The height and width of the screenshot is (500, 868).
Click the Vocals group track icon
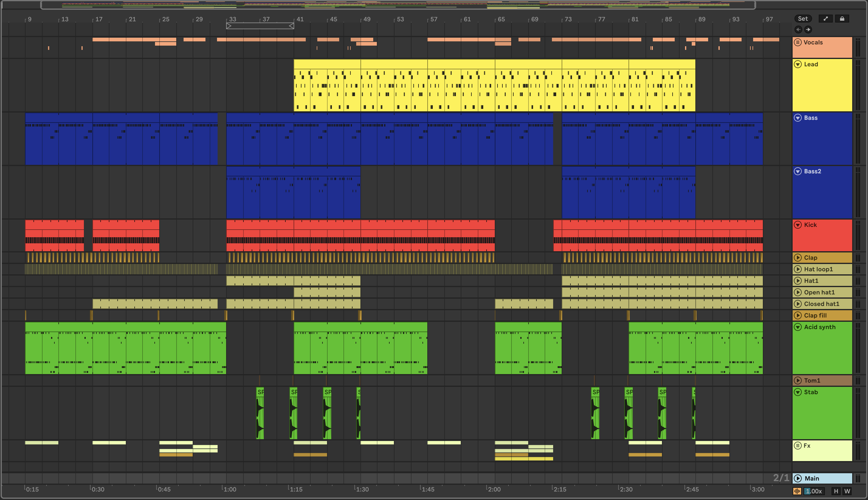(798, 42)
